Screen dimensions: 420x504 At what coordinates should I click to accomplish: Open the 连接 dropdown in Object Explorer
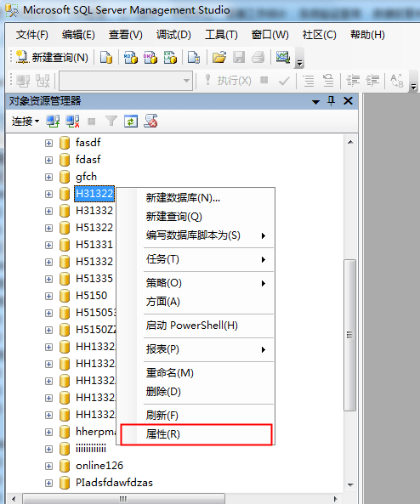[26, 122]
